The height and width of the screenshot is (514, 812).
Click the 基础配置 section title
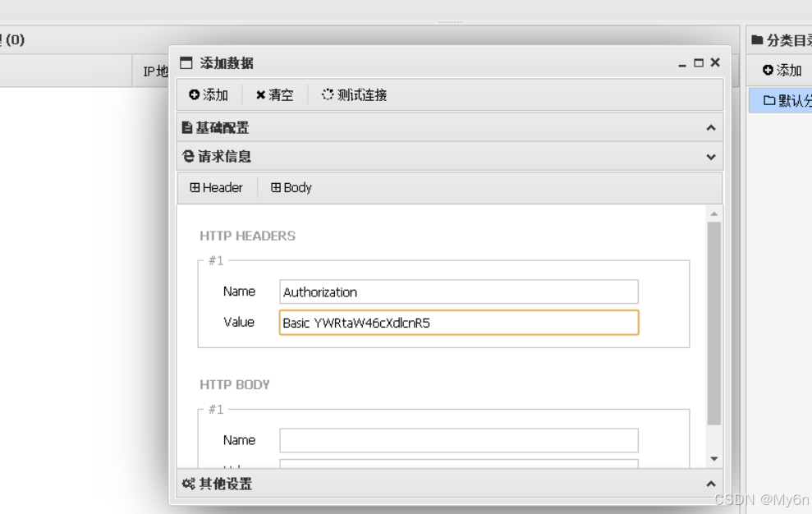[x=222, y=128]
